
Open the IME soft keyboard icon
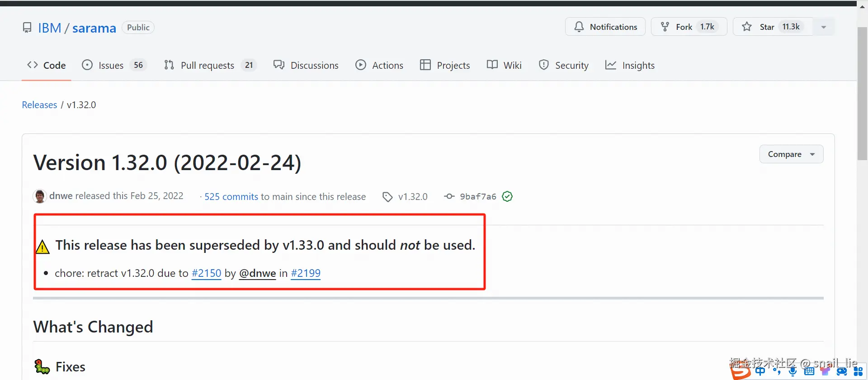tap(809, 371)
